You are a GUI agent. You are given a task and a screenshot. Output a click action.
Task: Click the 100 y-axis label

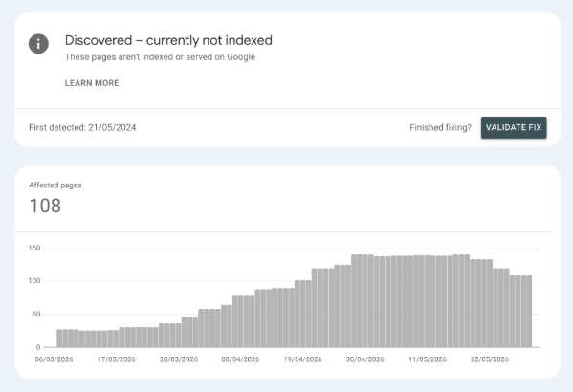tap(34, 281)
